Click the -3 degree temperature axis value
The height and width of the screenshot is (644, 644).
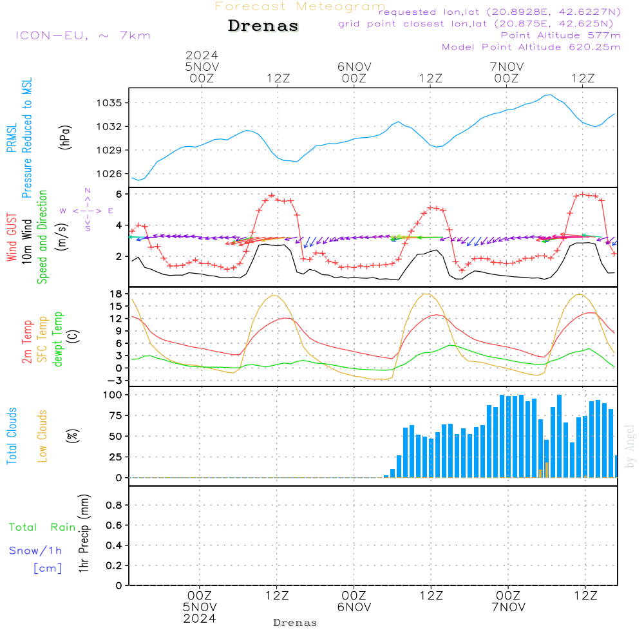[x=115, y=381]
